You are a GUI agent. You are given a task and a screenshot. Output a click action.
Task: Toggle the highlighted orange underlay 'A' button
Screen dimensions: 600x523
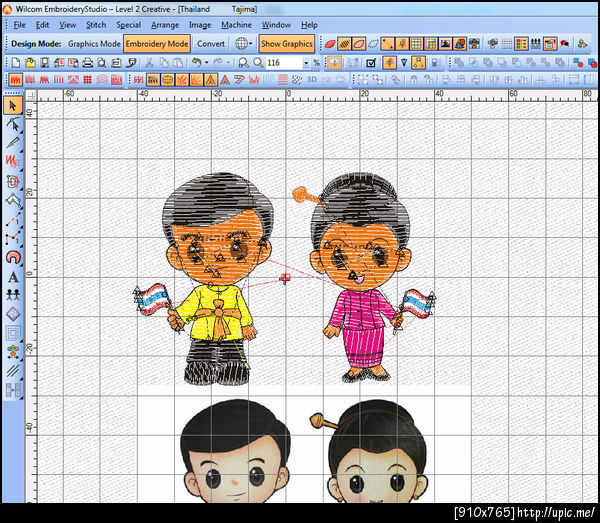click(210, 80)
